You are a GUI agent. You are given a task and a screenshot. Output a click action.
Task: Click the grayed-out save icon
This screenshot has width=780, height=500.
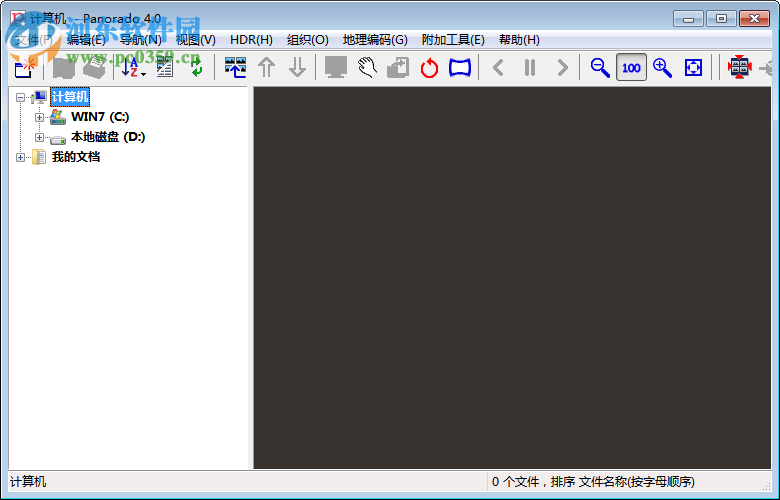(x=63, y=68)
